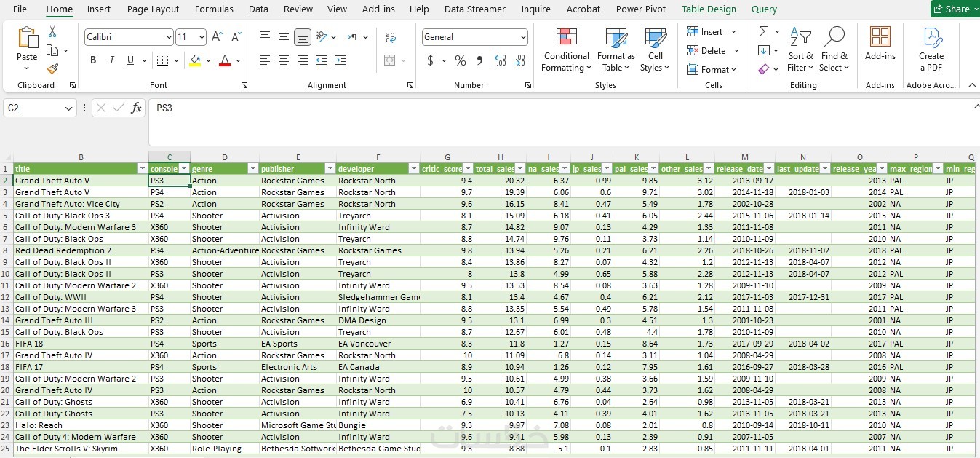Image resolution: width=980 pixels, height=458 pixels.
Task: Activate the Format Painter brush
Action: coord(52,68)
